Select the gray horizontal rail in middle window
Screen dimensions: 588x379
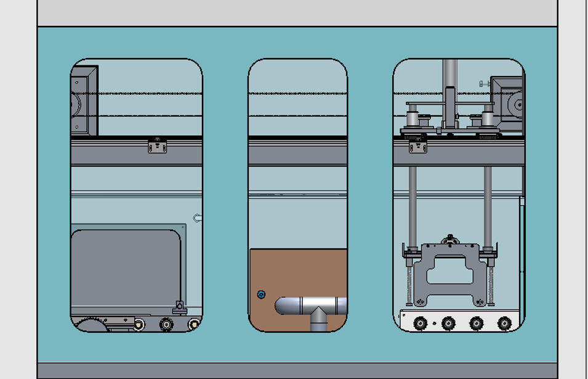(x=297, y=153)
